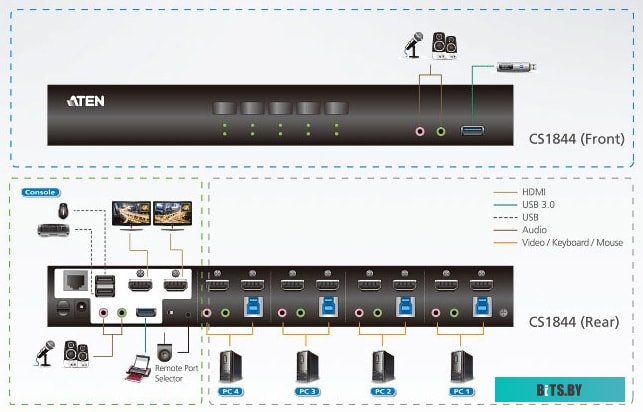Click the console USB 3.0 hub port on rear
The image size is (643, 412).
[x=146, y=313]
